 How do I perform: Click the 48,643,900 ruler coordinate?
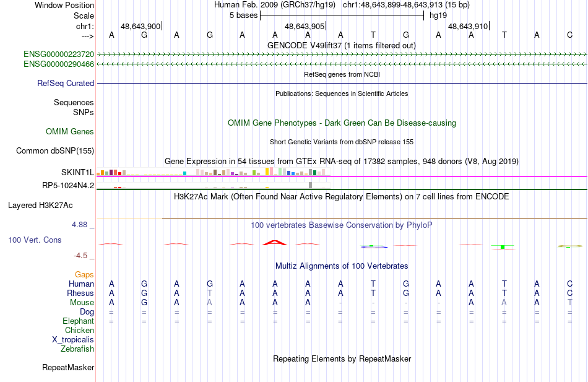click(141, 26)
